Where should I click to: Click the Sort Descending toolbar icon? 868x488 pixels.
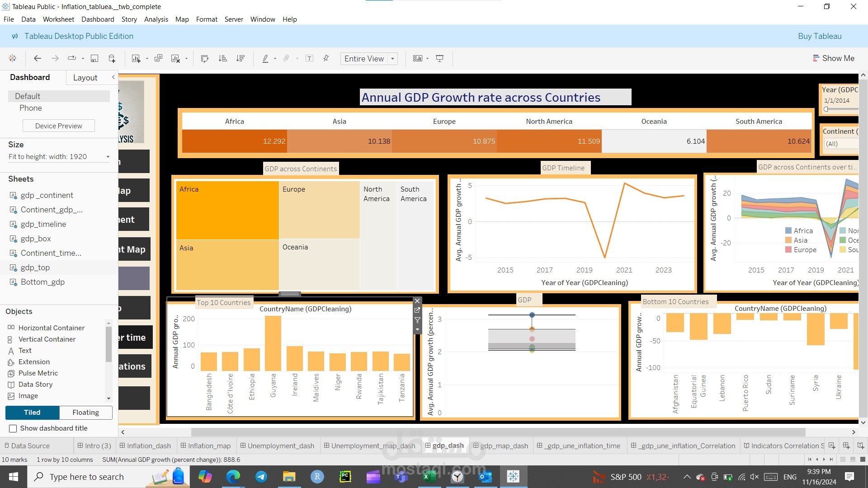coord(241,58)
